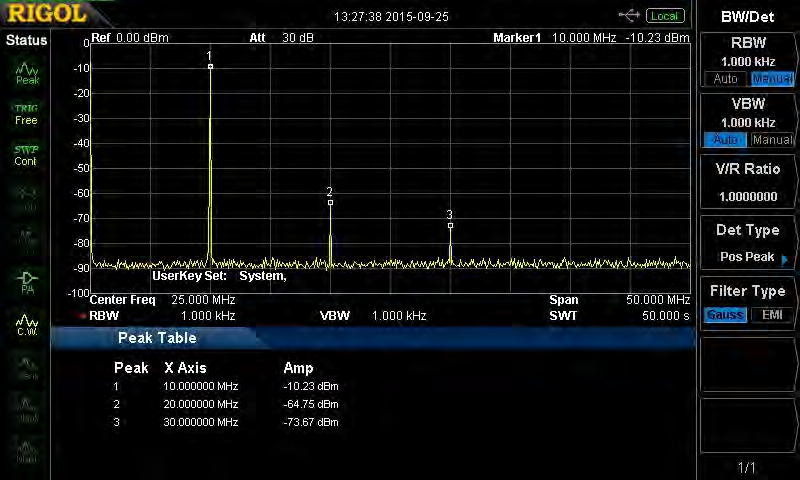
Task: Open the VBW softkey menu
Action: 747,121
